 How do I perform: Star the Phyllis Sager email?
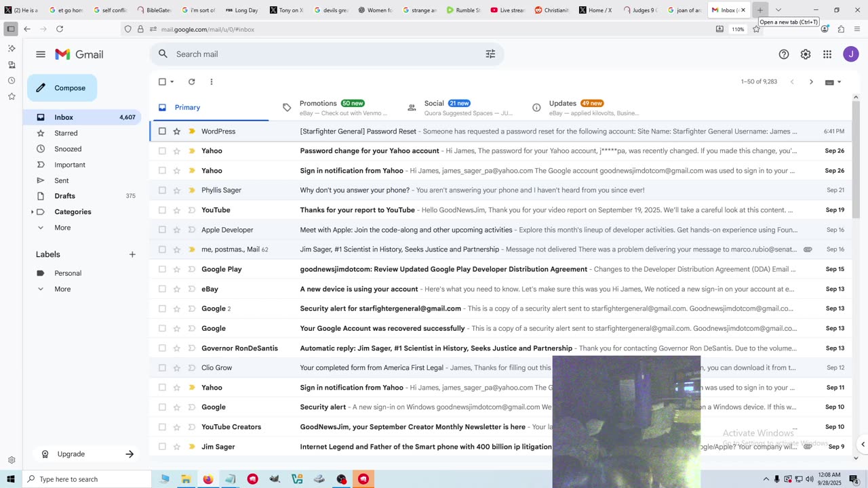[x=177, y=190]
